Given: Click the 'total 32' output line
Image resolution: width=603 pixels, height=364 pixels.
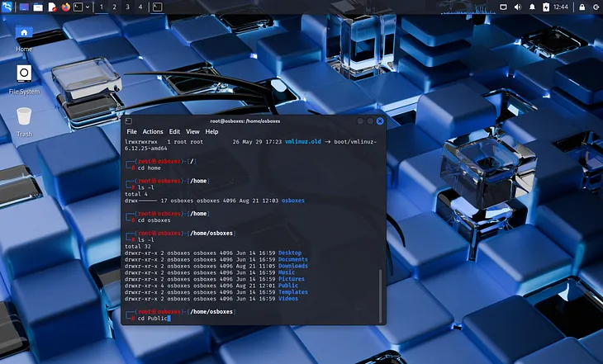Looking at the screenshot, I should pos(138,247).
